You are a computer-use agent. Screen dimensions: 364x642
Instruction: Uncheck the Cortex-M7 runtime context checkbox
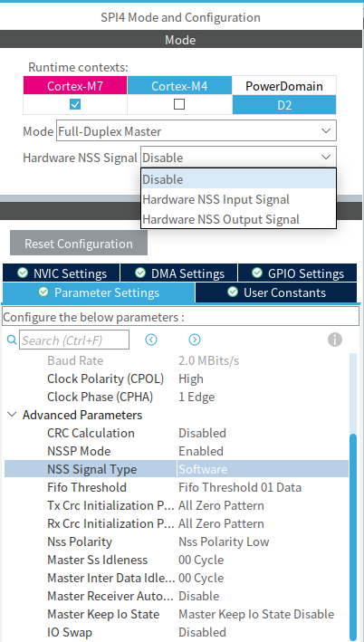[75, 105]
